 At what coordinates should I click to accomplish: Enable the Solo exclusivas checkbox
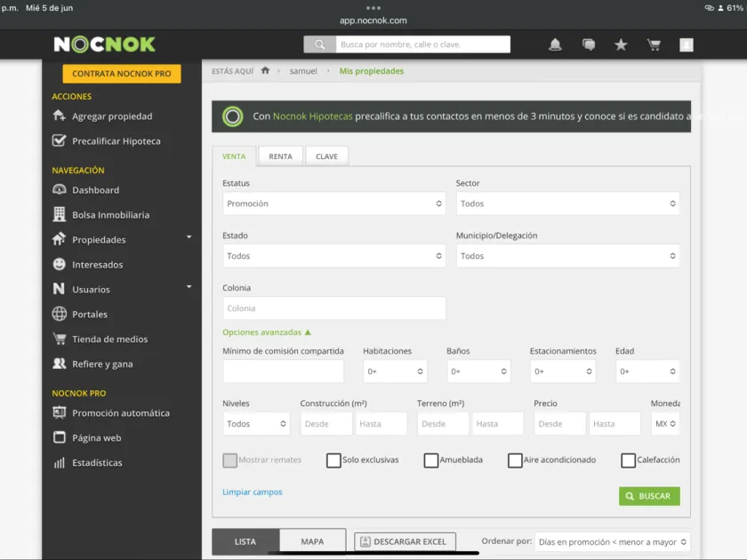pos(333,460)
